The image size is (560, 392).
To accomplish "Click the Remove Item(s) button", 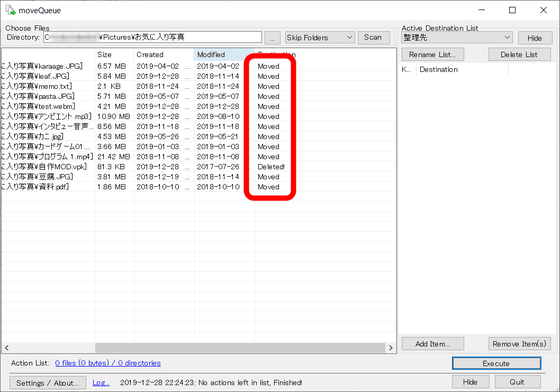I will tap(519, 344).
